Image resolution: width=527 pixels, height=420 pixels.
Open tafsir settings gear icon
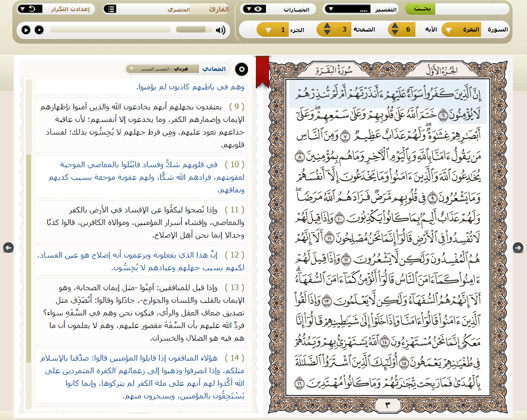pyautogui.click(x=241, y=69)
